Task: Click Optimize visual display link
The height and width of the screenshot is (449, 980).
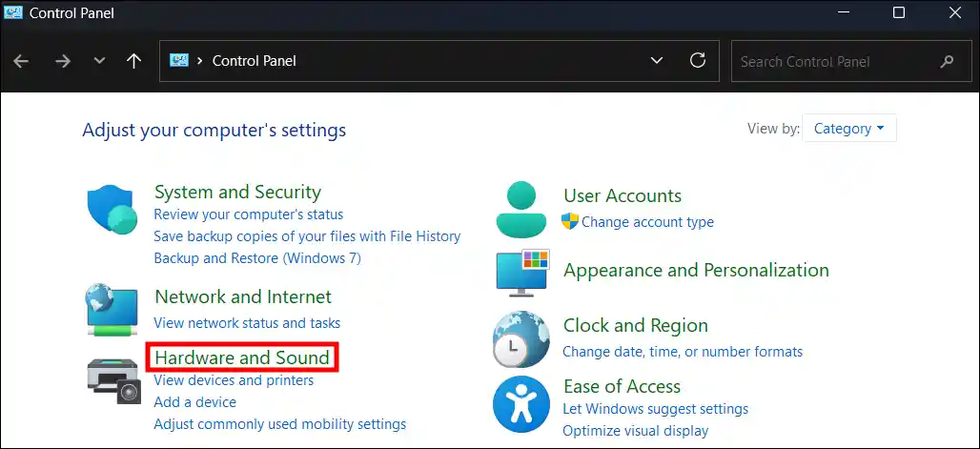Action: (636, 431)
